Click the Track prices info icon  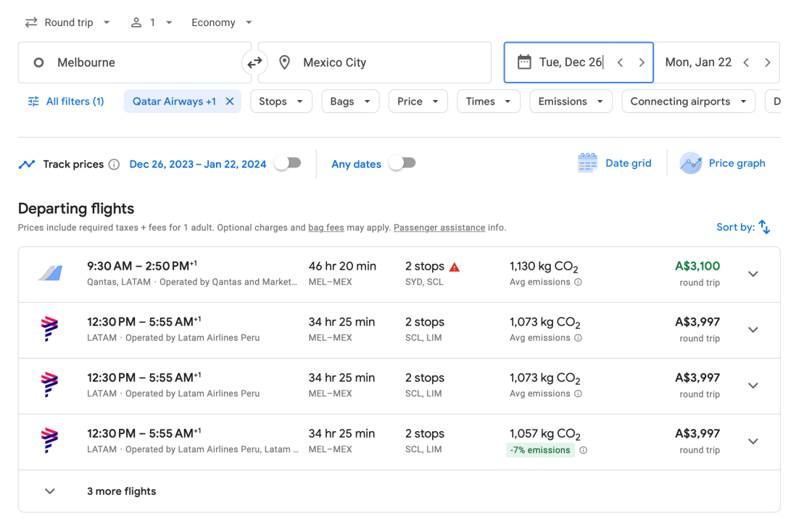(x=114, y=164)
